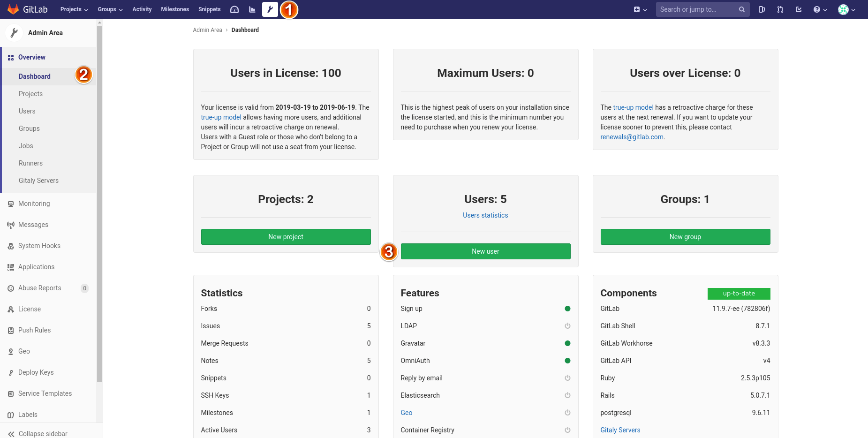Click the Elasticsearch power icon
Screen dimensions: 868x438
567,395
